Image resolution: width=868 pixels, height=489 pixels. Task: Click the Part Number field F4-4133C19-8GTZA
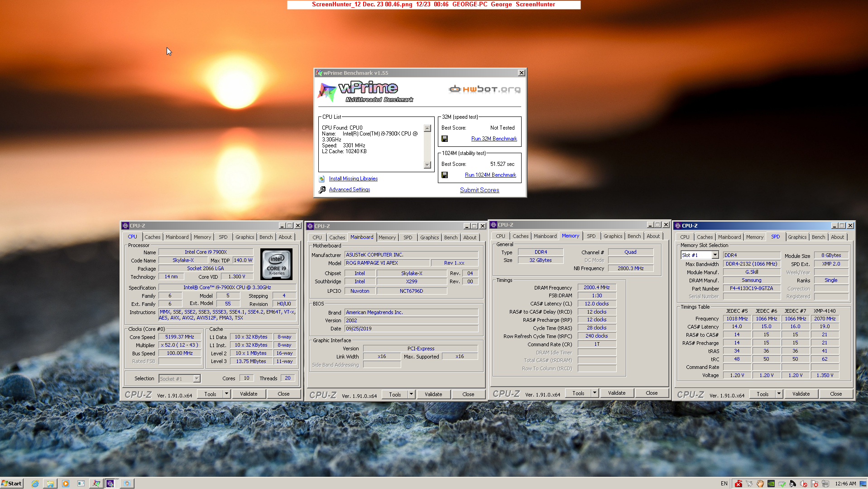pos(752,288)
